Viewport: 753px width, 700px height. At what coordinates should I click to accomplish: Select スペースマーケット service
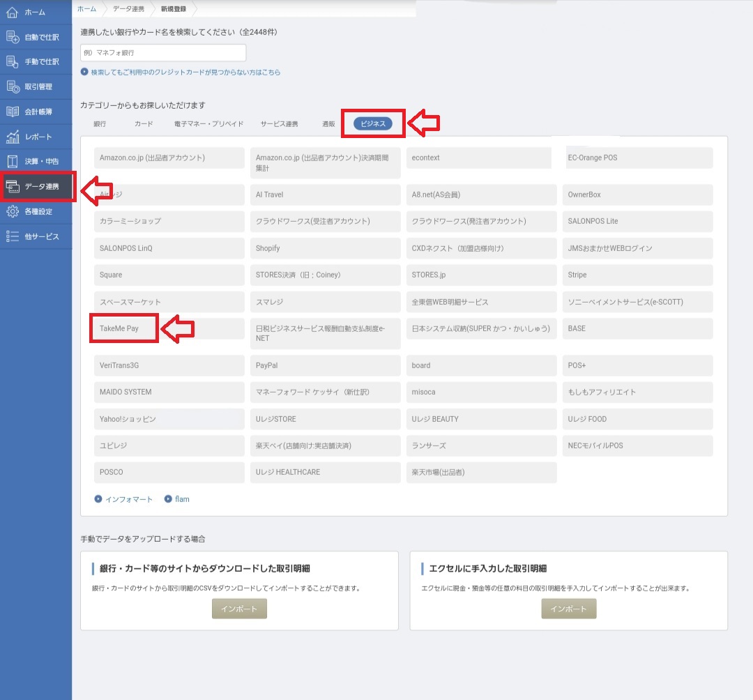tap(169, 303)
